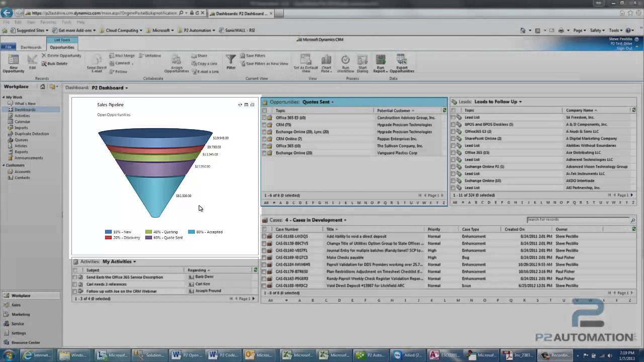Open lead company A Digital Marketing Company
Viewport: 644px width, 362px height.
point(591,138)
